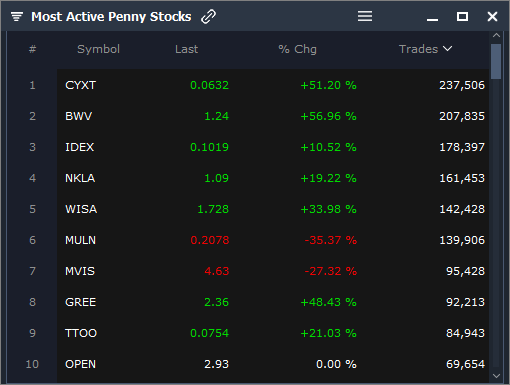Click the +21.03 % change value
The height and width of the screenshot is (385, 510).
(x=328, y=333)
